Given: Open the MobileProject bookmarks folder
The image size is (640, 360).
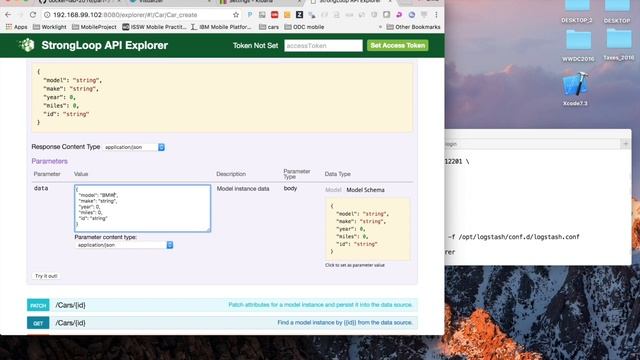Looking at the screenshot, I should [x=94, y=27].
